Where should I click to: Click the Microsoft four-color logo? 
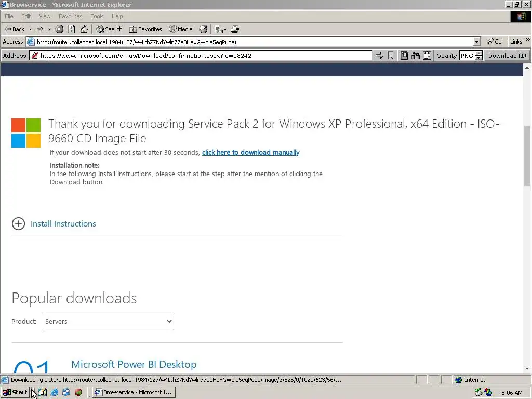(x=26, y=133)
